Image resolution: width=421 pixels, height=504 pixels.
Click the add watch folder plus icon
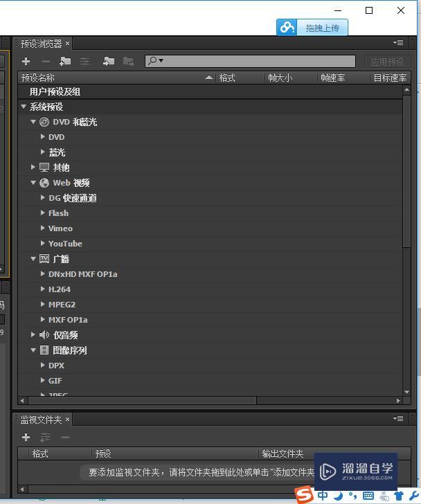26,437
